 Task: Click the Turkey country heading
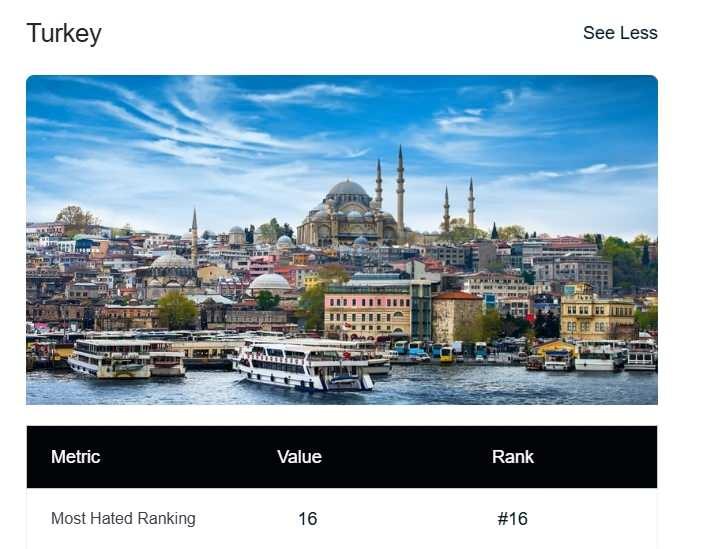(64, 34)
